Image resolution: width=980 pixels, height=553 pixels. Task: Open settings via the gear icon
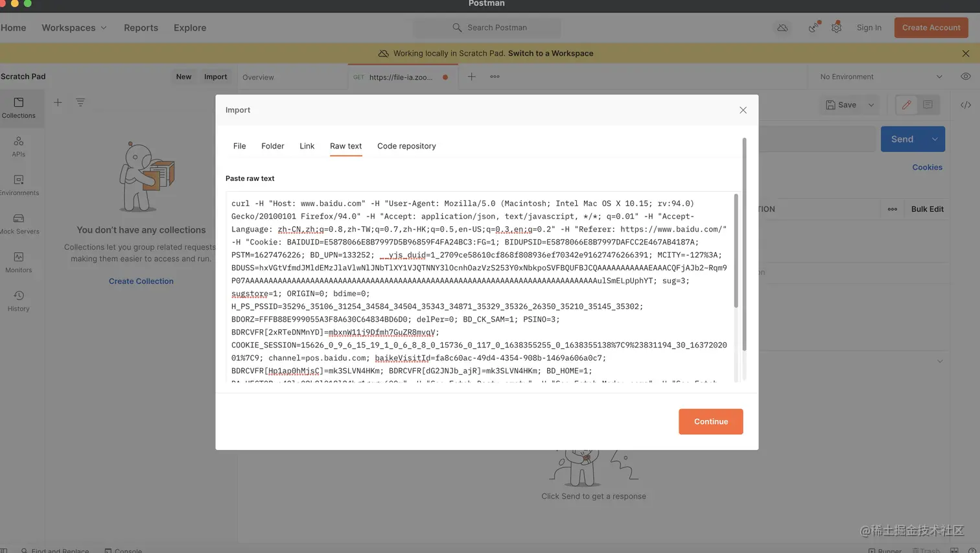[836, 28]
